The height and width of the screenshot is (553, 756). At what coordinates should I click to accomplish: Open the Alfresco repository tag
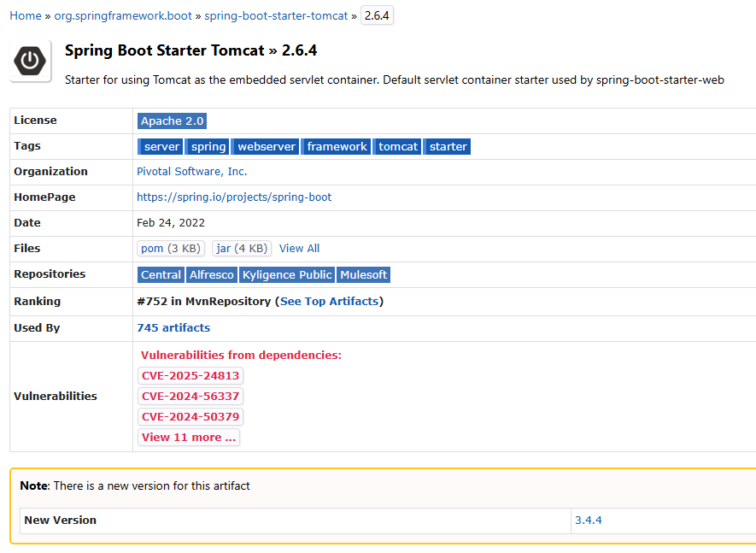click(x=212, y=275)
